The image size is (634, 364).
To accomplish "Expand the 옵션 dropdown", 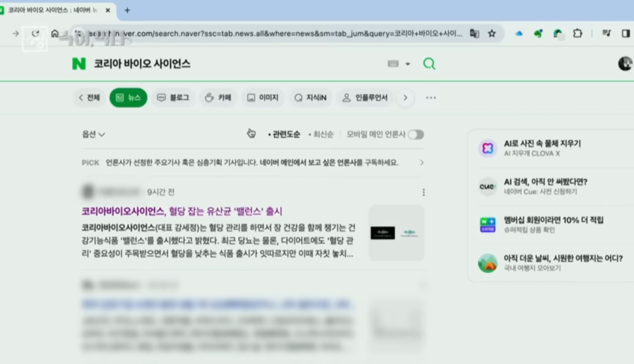I will tap(93, 134).
